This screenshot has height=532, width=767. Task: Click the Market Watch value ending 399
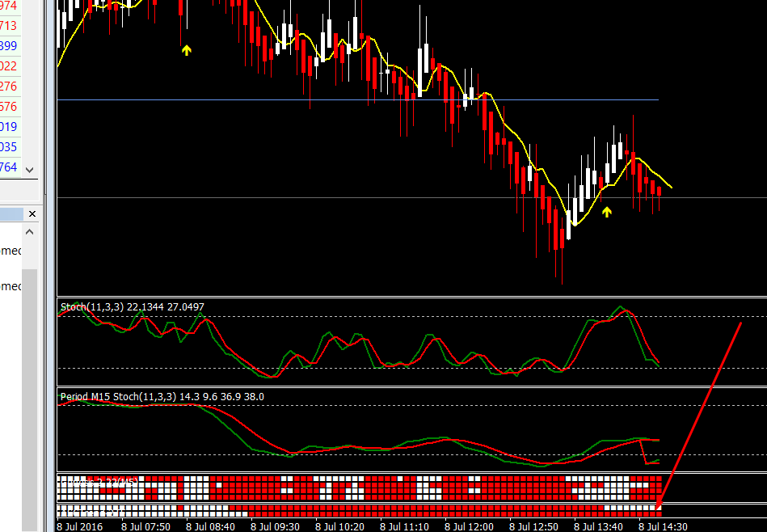[x=8, y=45]
